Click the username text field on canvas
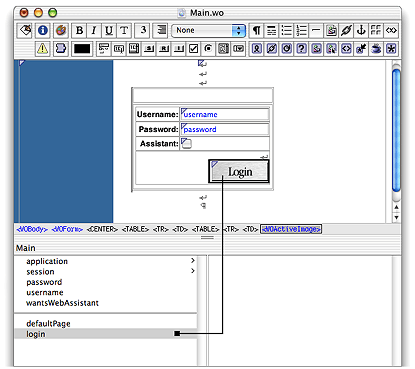Screen dimensions: 415x369 click(x=225, y=114)
